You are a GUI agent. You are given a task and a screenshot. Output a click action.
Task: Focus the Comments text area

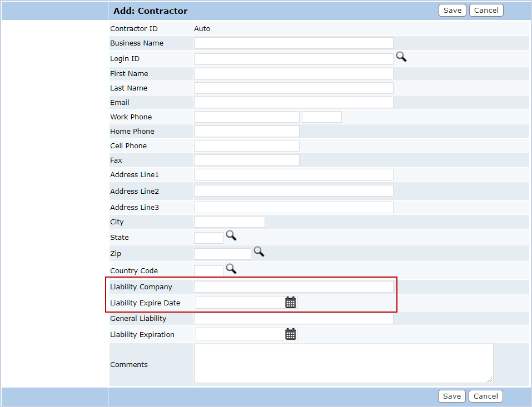(x=342, y=363)
